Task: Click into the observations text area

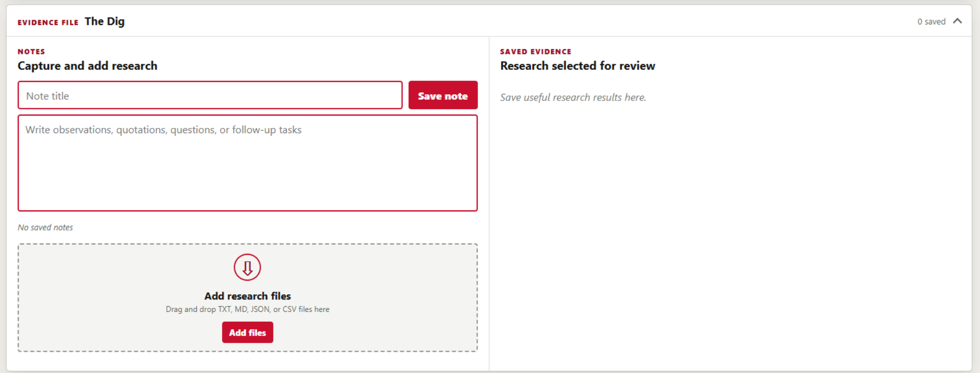Action: coord(248,163)
